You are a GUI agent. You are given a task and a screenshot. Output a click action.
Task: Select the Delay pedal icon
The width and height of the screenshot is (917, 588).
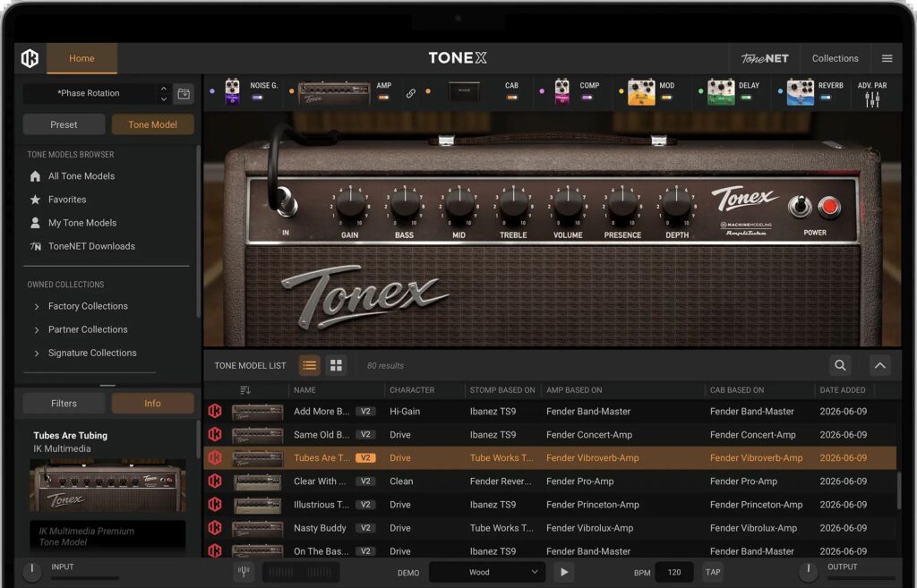coord(721,92)
